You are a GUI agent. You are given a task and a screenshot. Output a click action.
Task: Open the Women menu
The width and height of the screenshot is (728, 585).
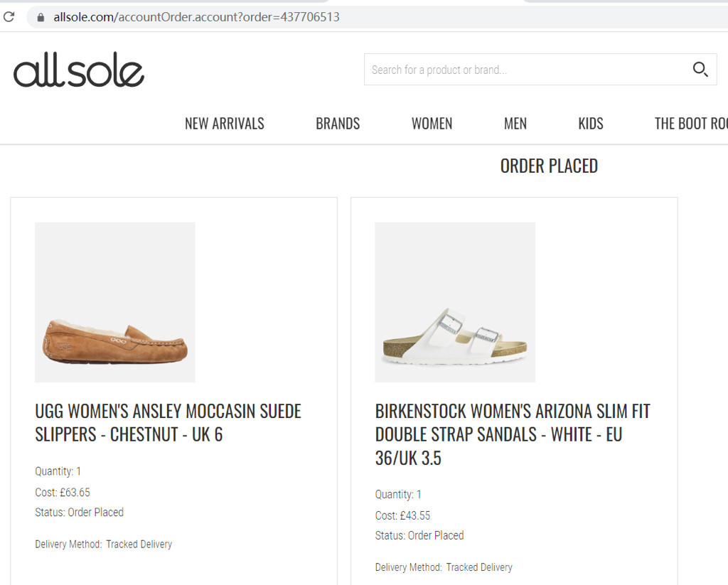pos(432,124)
